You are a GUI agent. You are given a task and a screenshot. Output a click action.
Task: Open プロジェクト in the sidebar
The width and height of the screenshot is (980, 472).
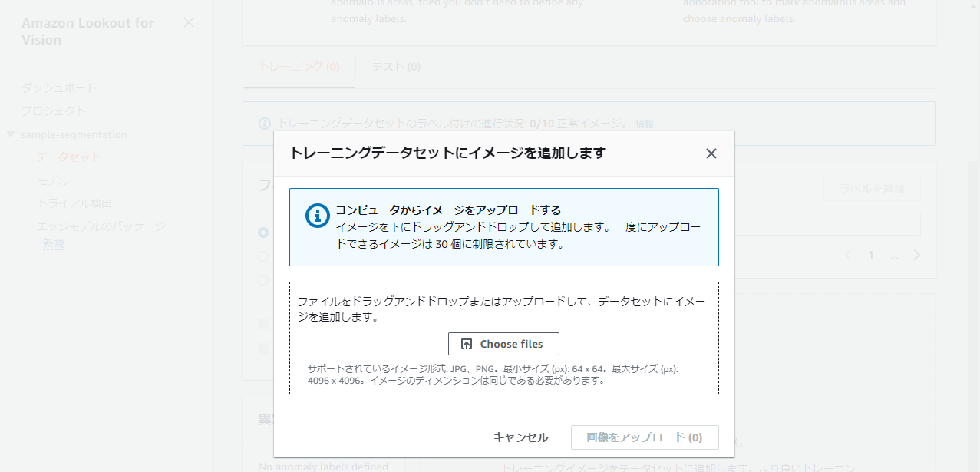54,111
